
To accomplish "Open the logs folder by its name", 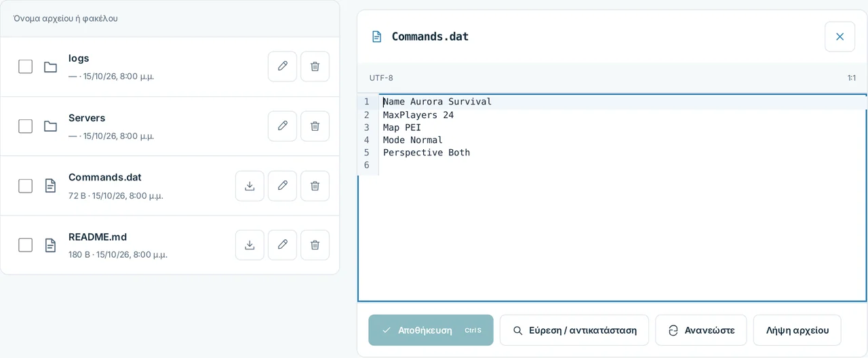I will pos(79,58).
